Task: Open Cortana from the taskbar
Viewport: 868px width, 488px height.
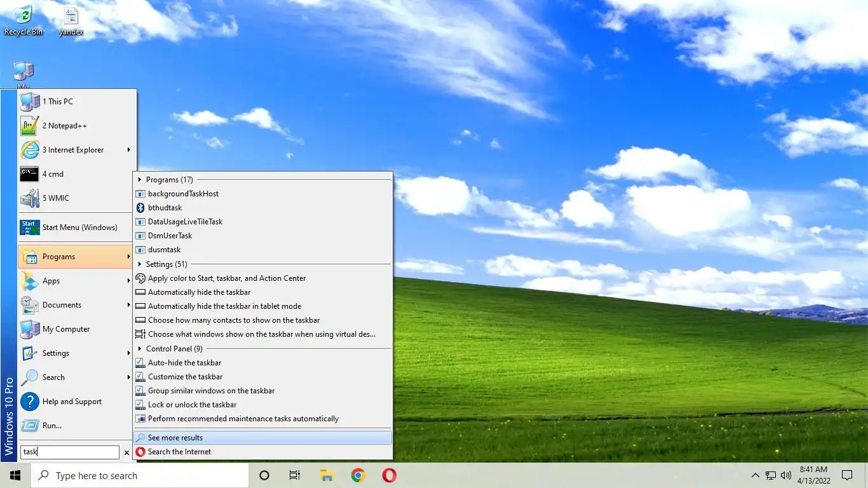Action: pos(264,475)
